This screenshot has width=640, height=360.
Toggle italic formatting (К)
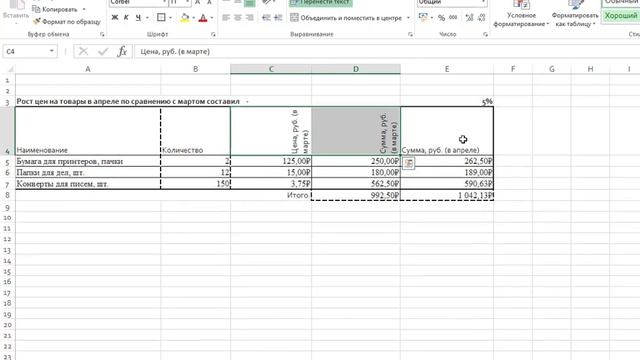click(x=126, y=18)
